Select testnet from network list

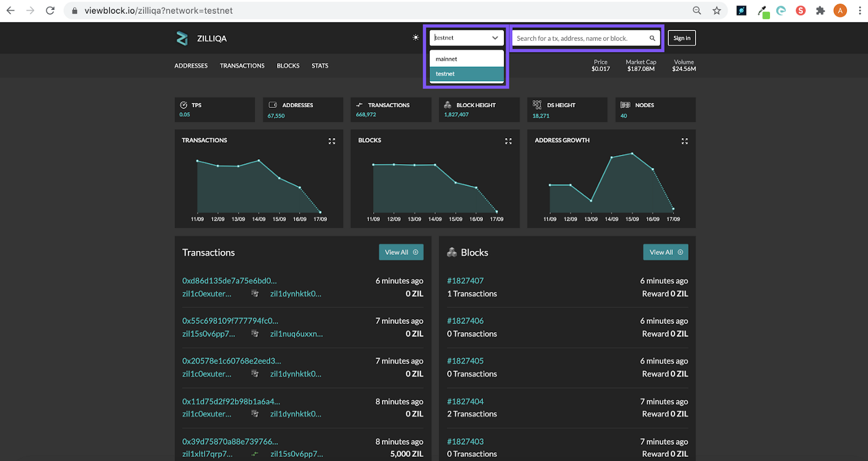pyautogui.click(x=466, y=74)
